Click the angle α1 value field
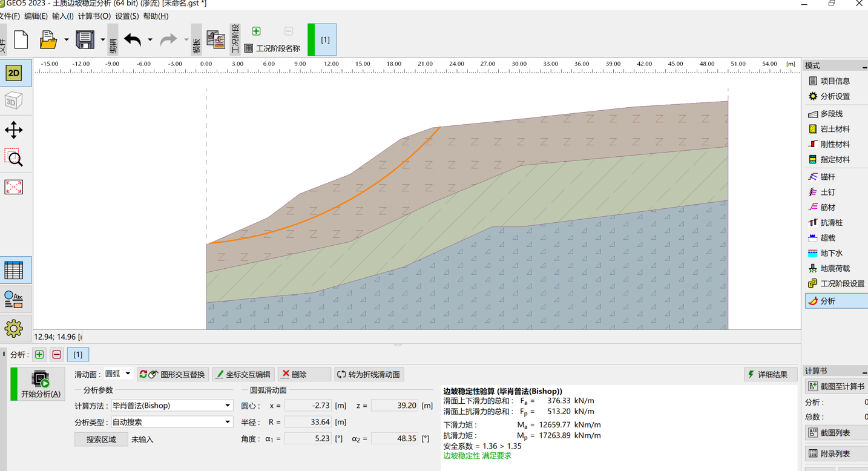The height and width of the screenshot is (471, 868). tap(308, 438)
